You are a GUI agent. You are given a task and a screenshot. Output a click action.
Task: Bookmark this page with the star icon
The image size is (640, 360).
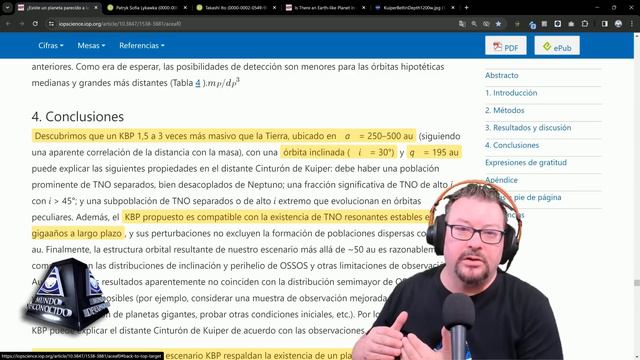(498, 24)
